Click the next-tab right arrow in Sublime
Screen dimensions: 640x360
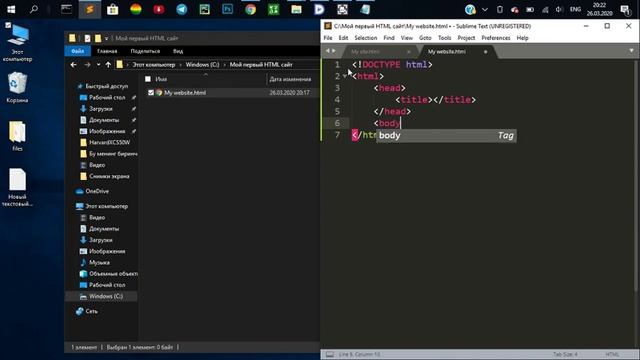pos(334,51)
